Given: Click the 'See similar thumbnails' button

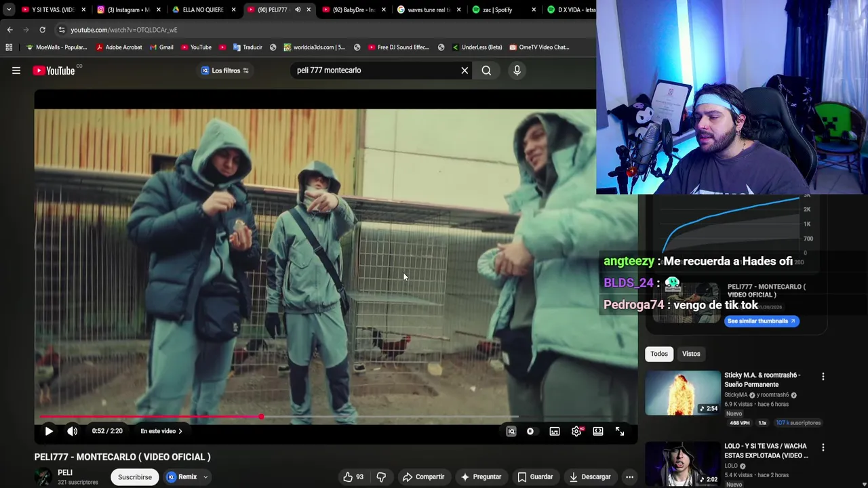Looking at the screenshot, I should 762,321.
